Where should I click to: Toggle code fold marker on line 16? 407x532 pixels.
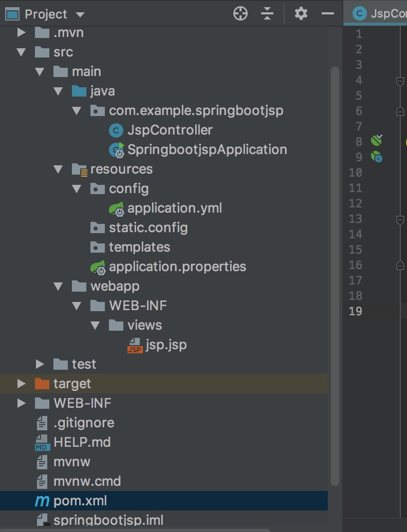tap(400, 265)
